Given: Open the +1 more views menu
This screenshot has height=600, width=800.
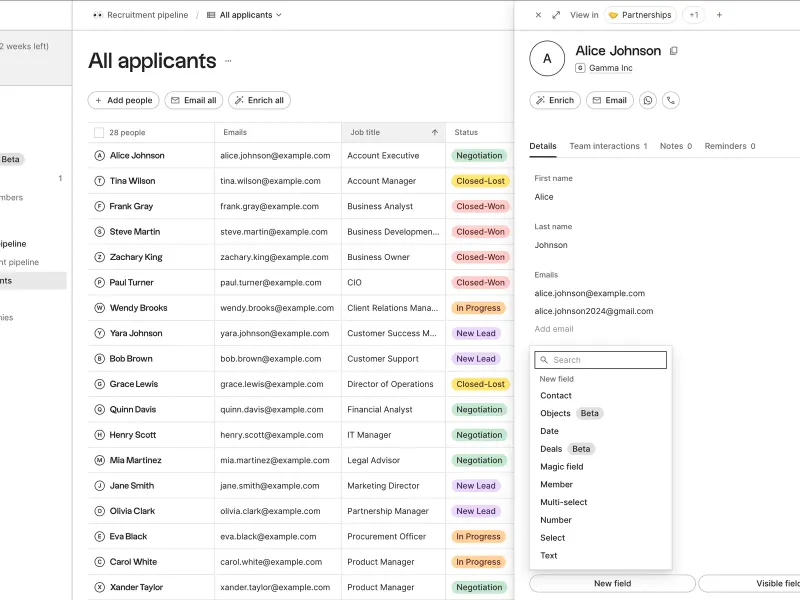Looking at the screenshot, I should point(694,15).
